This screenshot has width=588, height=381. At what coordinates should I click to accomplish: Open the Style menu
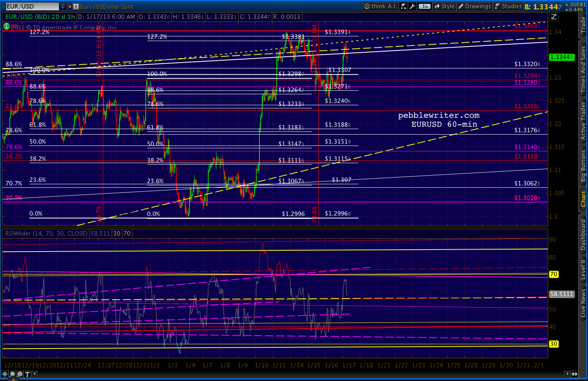point(444,6)
